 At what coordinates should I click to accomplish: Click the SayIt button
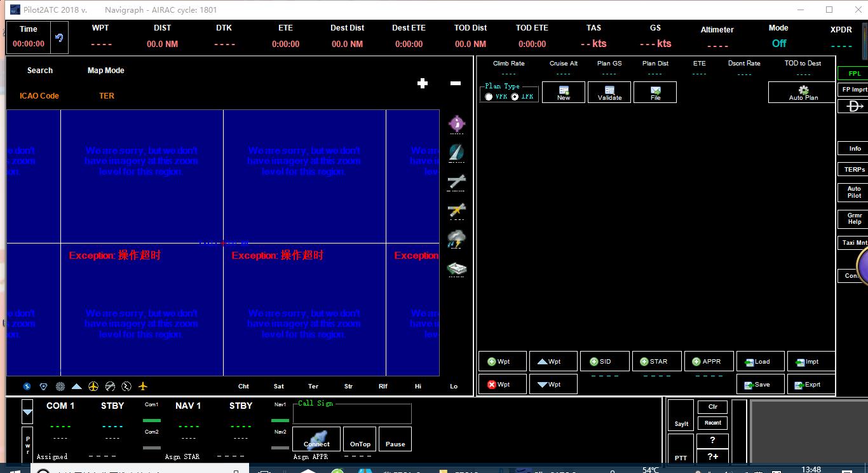coord(681,416)
